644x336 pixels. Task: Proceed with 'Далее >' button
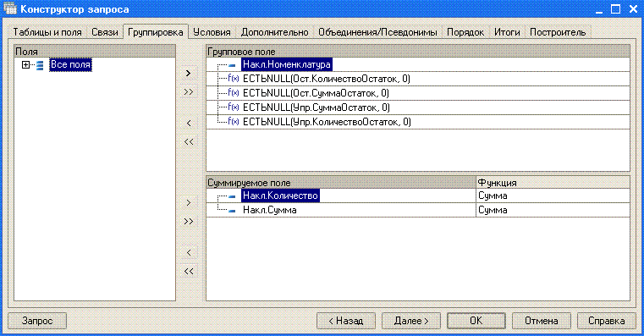411,321
